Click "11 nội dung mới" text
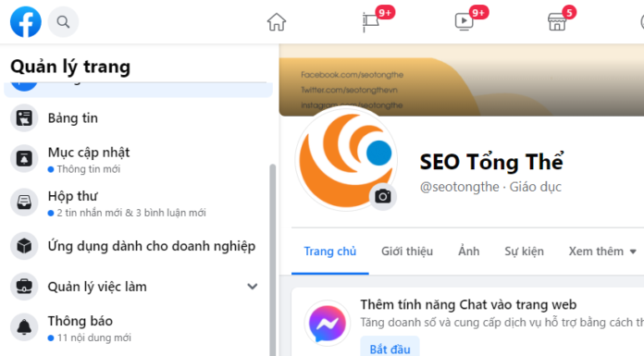Image resolution: width=644 pixels, height=356 pixels. (94, 338)
